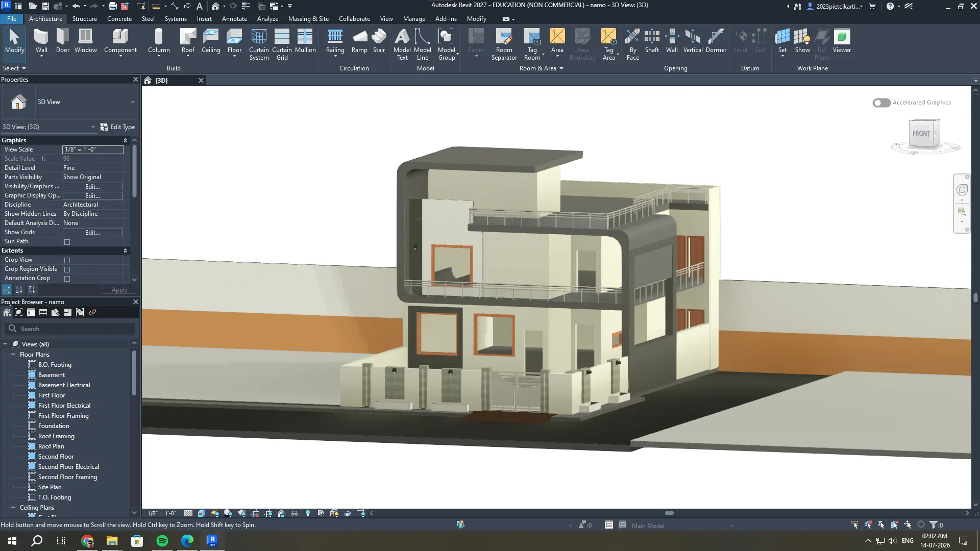The width and height of the screenshot is (980, 551).
Task: Collapse the Floor Plans tree node
Action: pyautogui.click(x=13, y=355)
